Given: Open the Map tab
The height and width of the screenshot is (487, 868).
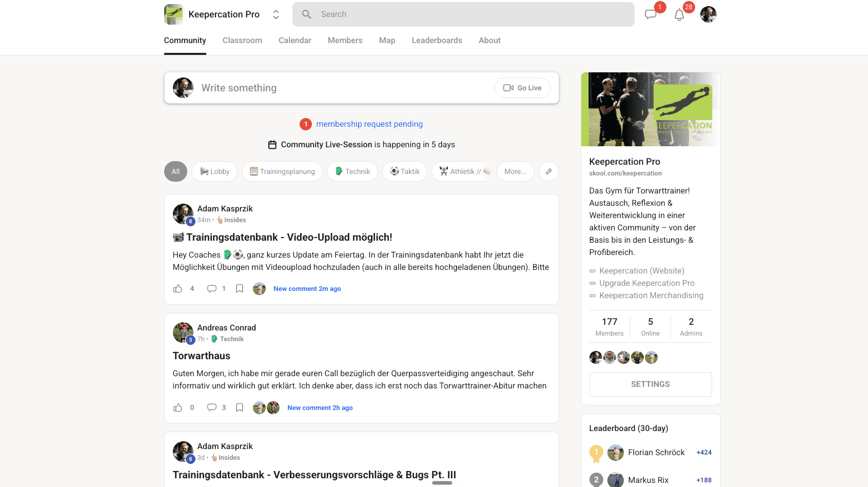Looking at the screenshot, I should (x=387, y=41).
